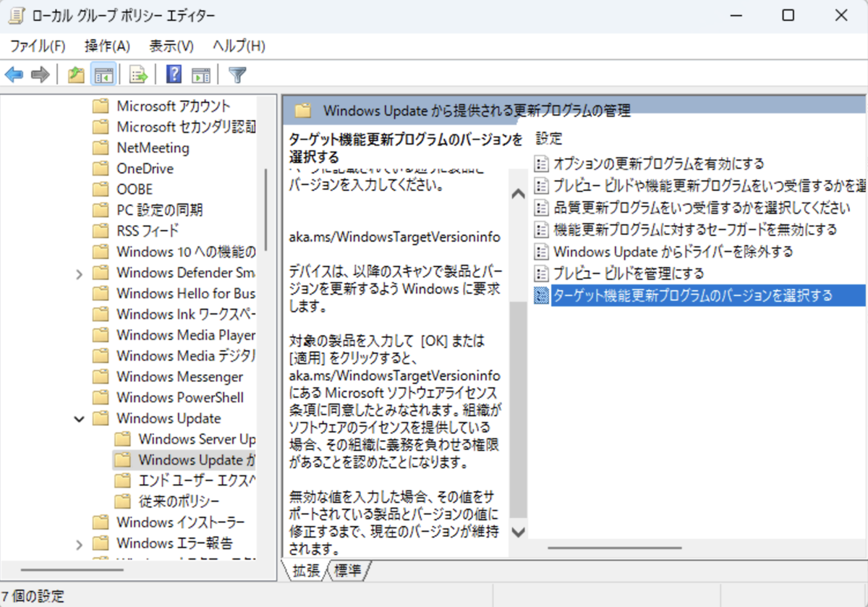Viewport: 868px width, 607px height.
Task: Select 機能更新プログラムに対するセーフガードを無効にする setting
Action: pyautogui.click(x=695, y=229)
